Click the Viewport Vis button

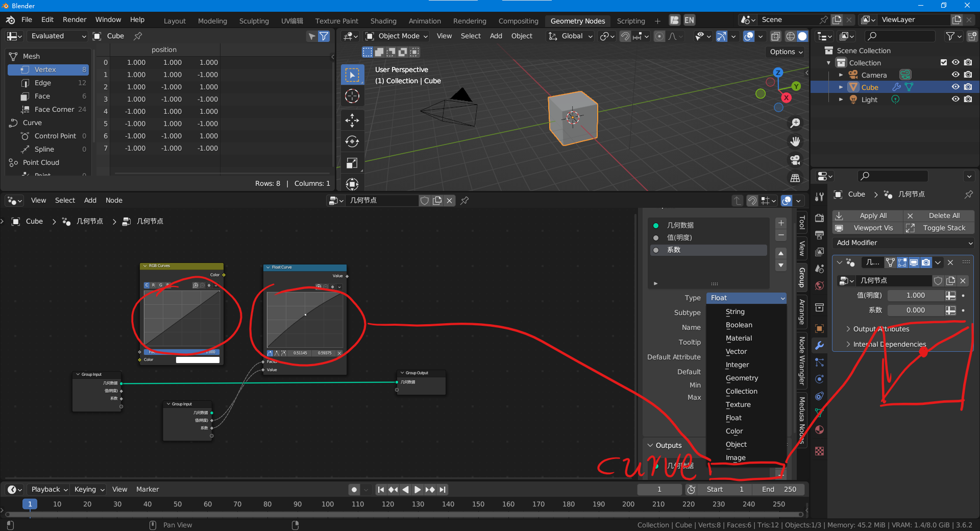(867, 228)
